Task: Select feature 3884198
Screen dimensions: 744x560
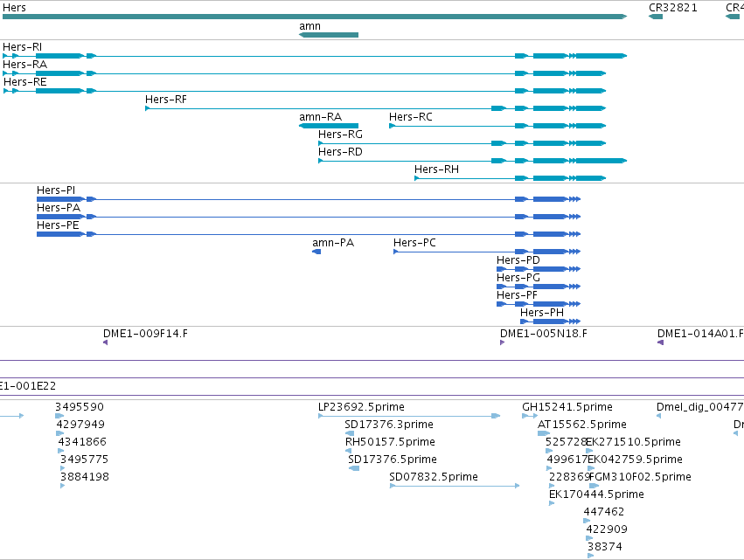Action: click(63, 486)
